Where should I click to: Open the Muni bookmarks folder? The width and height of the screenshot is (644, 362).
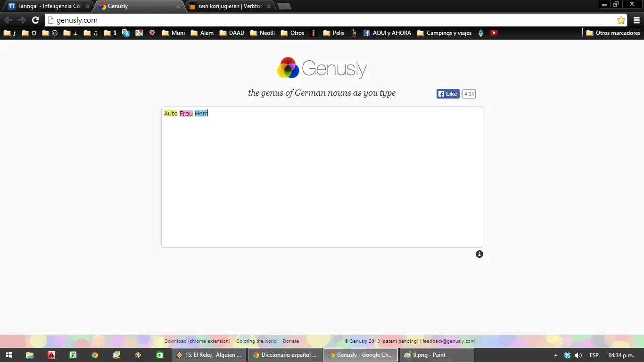pos(173,33)
